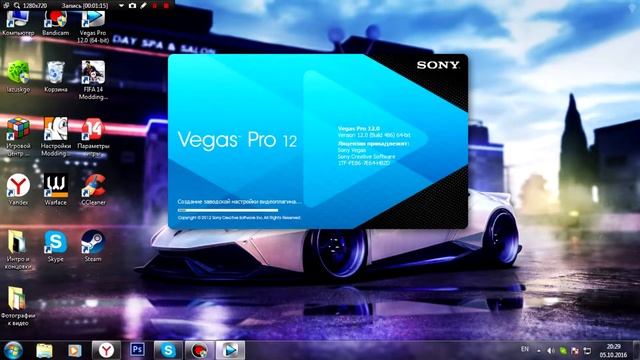The height and width of the screenshot is (360, 640).
Task: Enable the pencil drawing tool
Action: pos(143,6)
